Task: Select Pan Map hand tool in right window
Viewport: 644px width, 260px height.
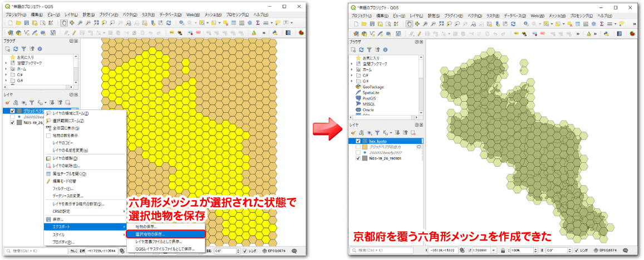Action: pyautogui.click(x=410, y=24)
